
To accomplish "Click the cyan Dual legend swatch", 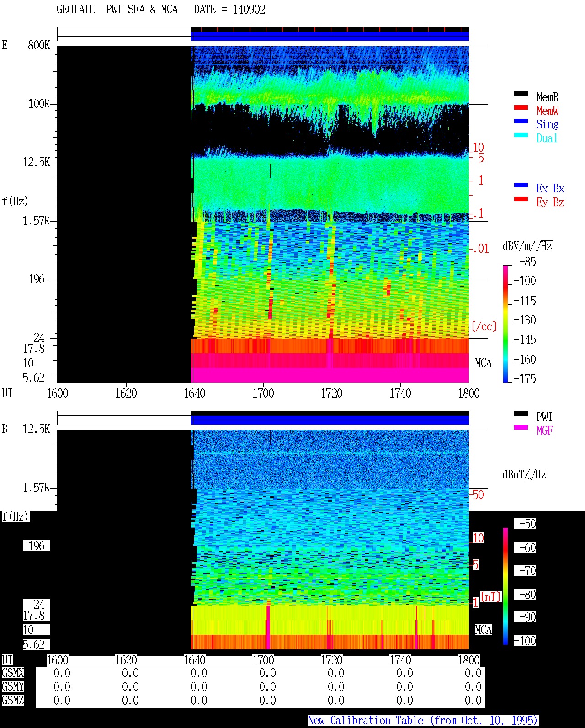I will click(521, 135).
